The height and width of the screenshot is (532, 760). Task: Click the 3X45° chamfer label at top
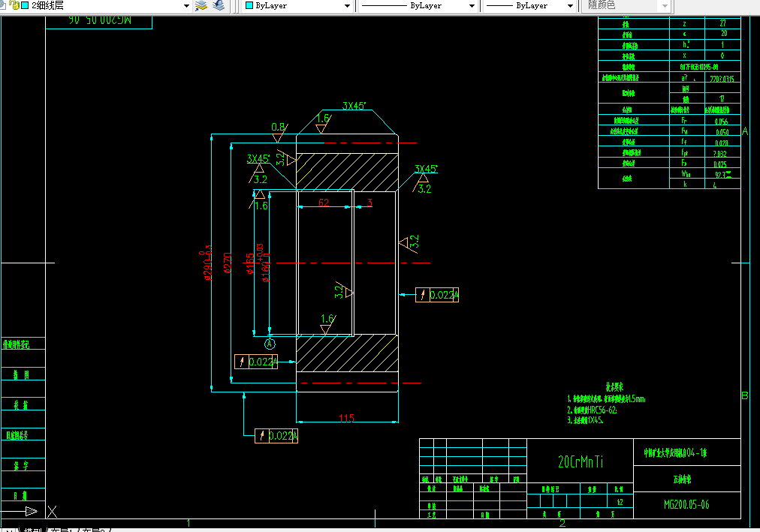click(354, 106)
